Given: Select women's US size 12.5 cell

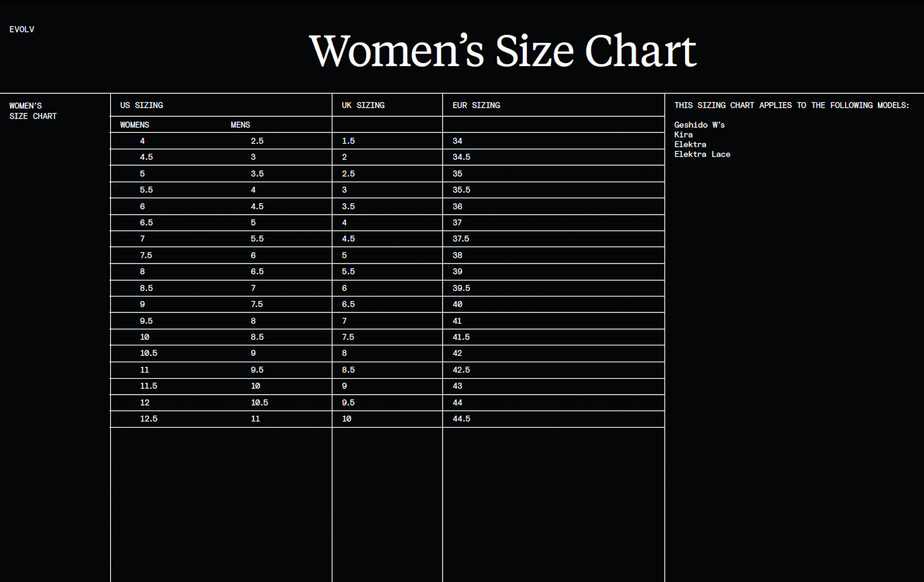Looking at the screenshot, I should tap(149, 419).
